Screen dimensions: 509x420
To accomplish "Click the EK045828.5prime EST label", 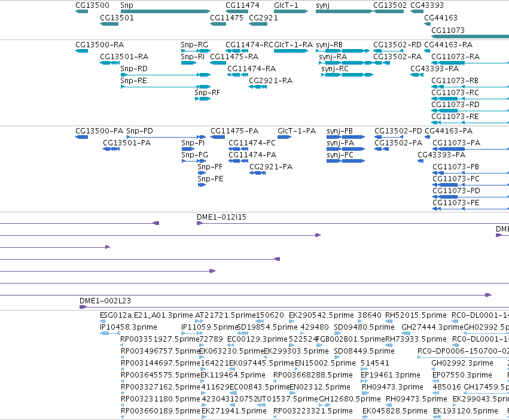I will click(395, 411).
